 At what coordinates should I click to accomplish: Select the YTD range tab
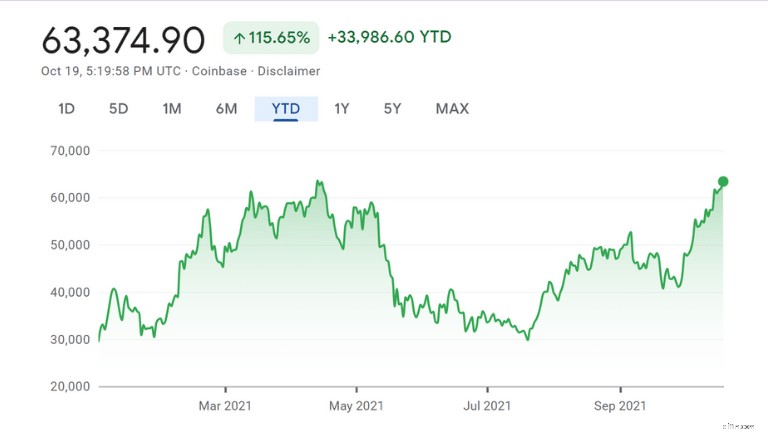(x=286, y=109)
